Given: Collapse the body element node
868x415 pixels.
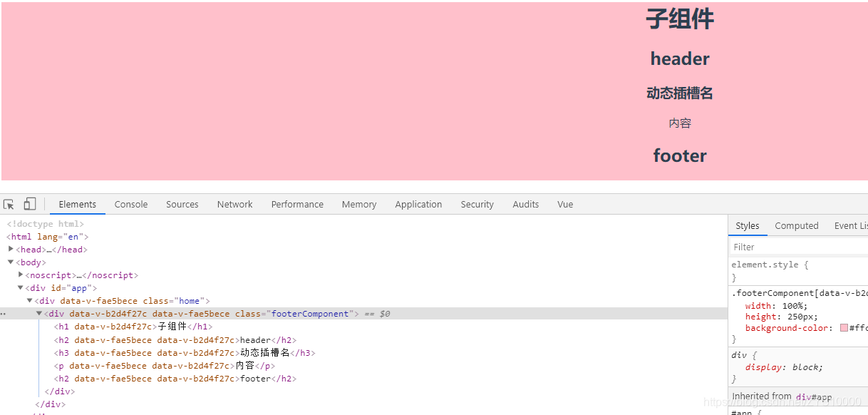Looking at the screenshot, I should click(11, 262).
